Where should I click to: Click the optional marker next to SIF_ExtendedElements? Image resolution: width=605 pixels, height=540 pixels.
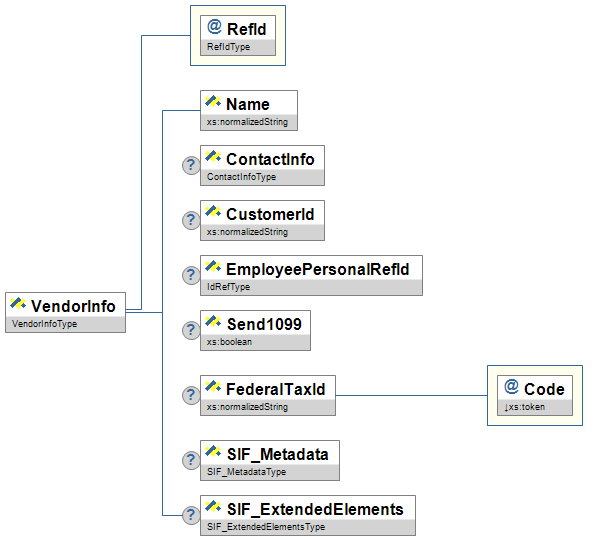coord(190,515)
